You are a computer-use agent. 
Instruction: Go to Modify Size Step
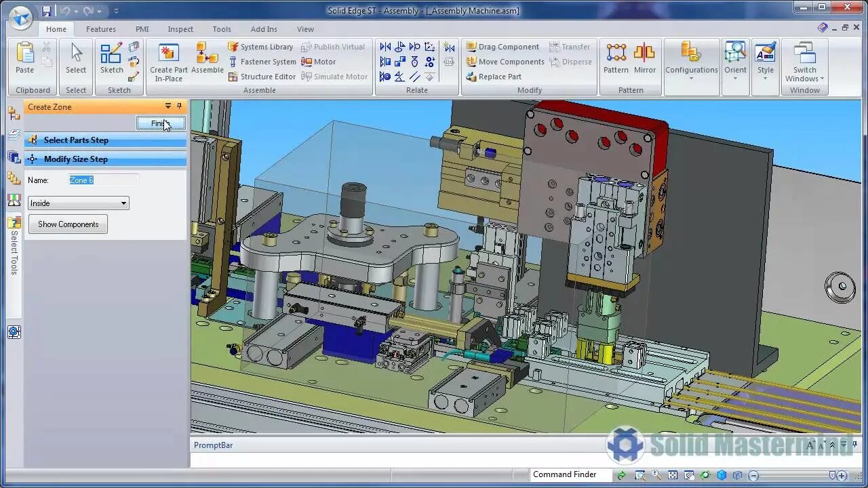106,159
